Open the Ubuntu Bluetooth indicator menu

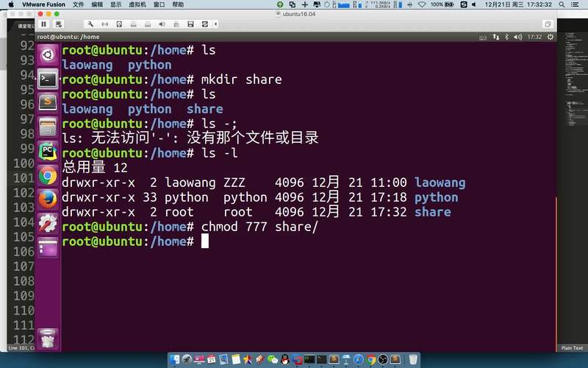pos(506,37)
